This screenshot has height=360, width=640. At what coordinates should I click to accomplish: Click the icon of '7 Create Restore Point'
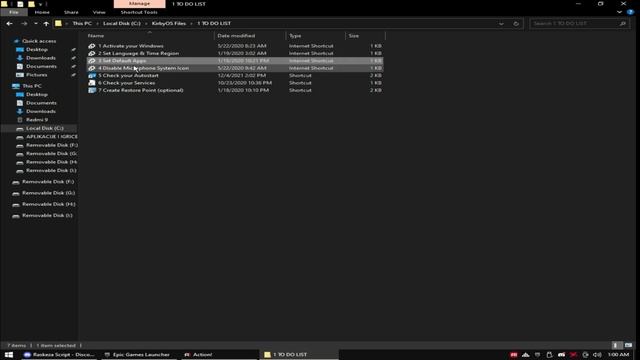point(92,90)
